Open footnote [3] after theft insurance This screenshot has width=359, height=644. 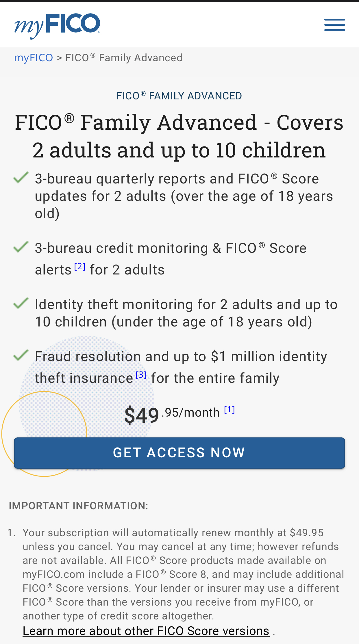(141, 375)
